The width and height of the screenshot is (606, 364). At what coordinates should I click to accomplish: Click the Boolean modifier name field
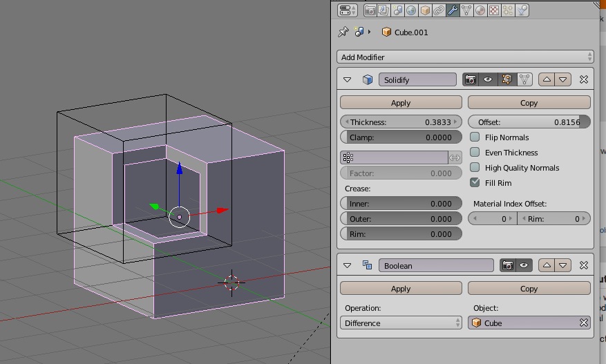coord(436,265)
